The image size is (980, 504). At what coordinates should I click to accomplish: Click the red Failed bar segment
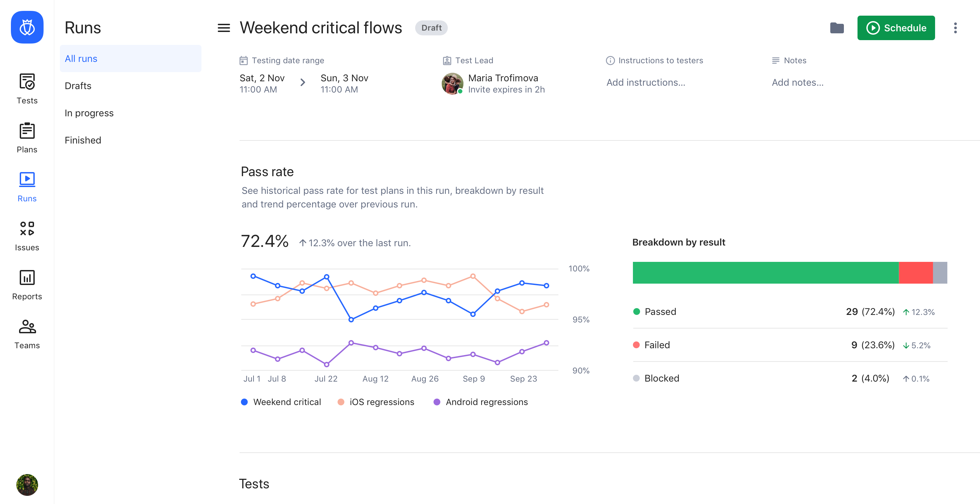tap(915, 272)
